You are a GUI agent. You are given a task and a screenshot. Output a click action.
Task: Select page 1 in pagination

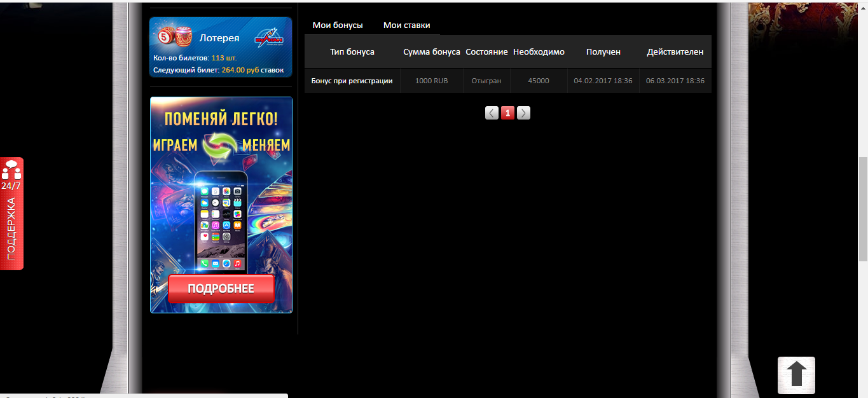coord(507,113)
